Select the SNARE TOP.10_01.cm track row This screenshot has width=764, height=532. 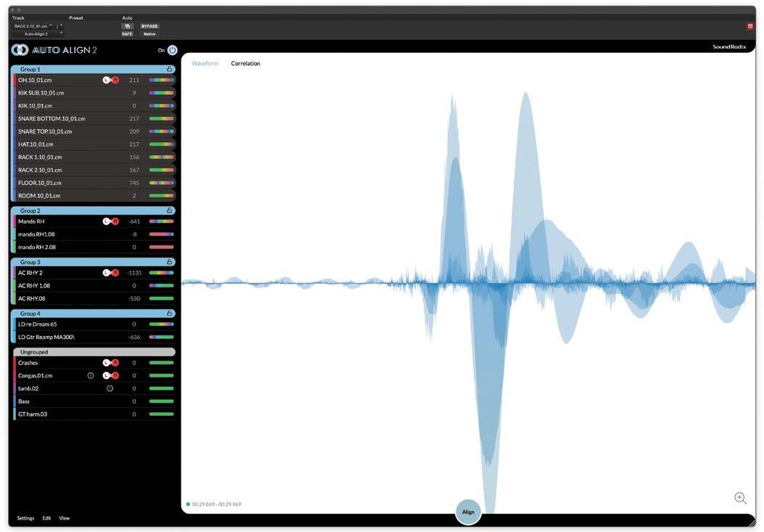pos(94,131)
